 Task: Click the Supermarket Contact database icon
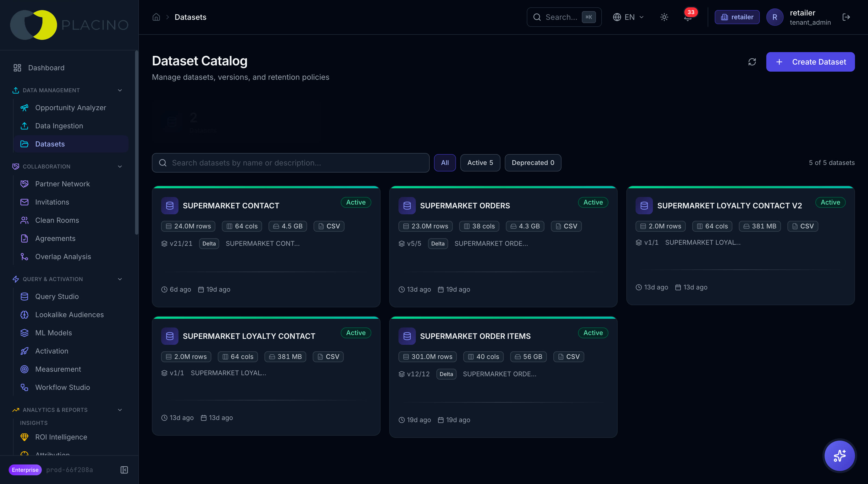pyautogui.click(x=170, y=206)
